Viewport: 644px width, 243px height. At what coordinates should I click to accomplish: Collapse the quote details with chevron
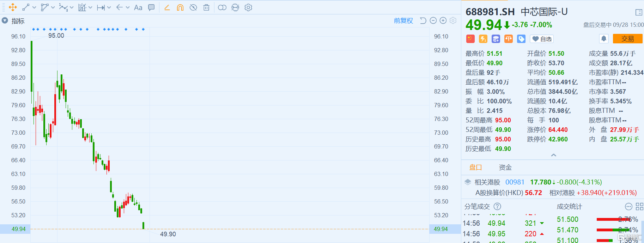click(x=554, y=155)
